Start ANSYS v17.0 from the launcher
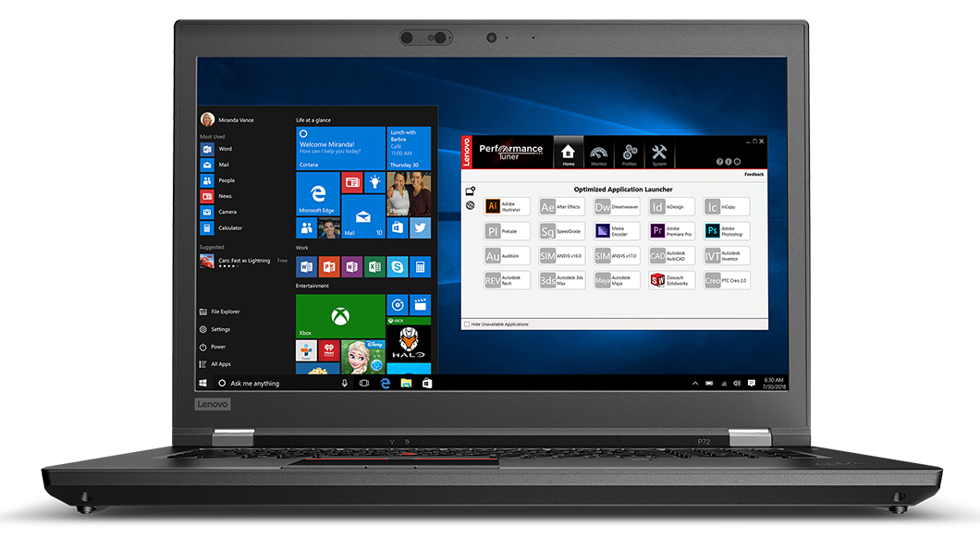This screenshot has width=980, height=551. [x=617, y=256]
